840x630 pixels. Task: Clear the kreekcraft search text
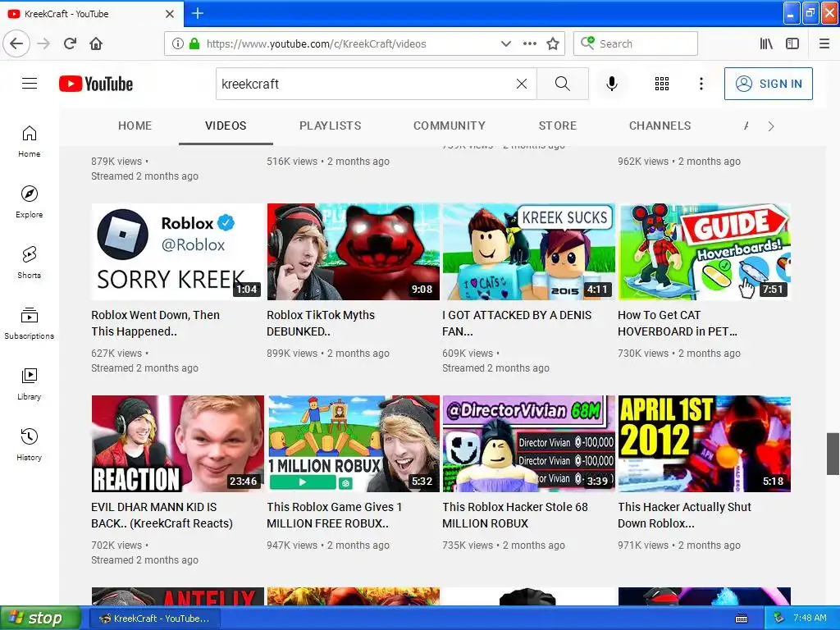[x=521, y=84]
